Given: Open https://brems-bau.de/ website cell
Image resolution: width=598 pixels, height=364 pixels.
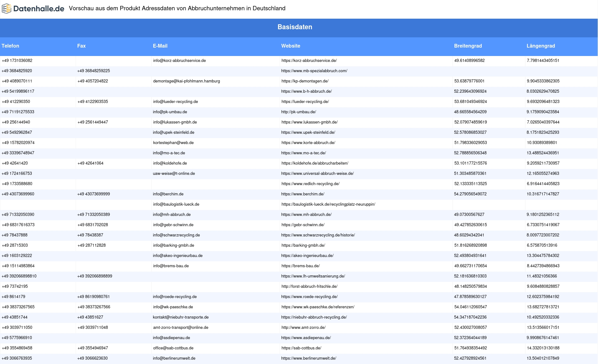Looking at the screenshot, I should point(301,266).
